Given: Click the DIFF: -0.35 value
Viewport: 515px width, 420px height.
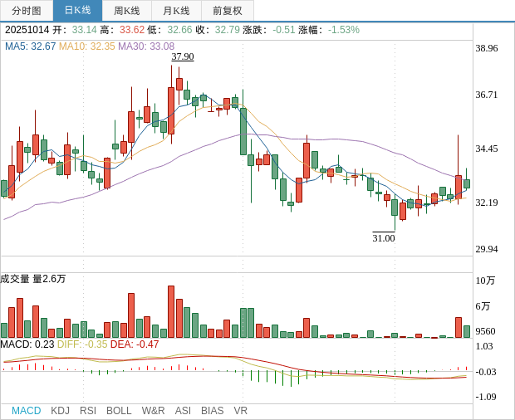Looking at the screenshot, I should pos(82,344).
